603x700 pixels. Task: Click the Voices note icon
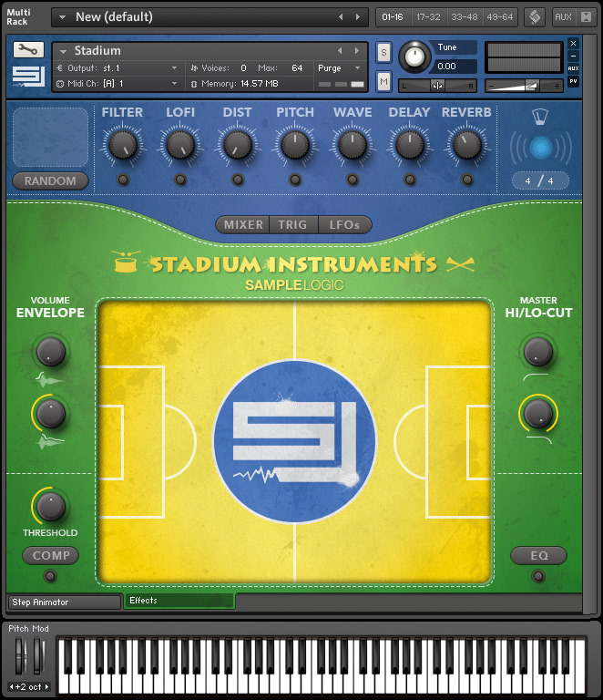pyautogui.click(x=194, y=67)
